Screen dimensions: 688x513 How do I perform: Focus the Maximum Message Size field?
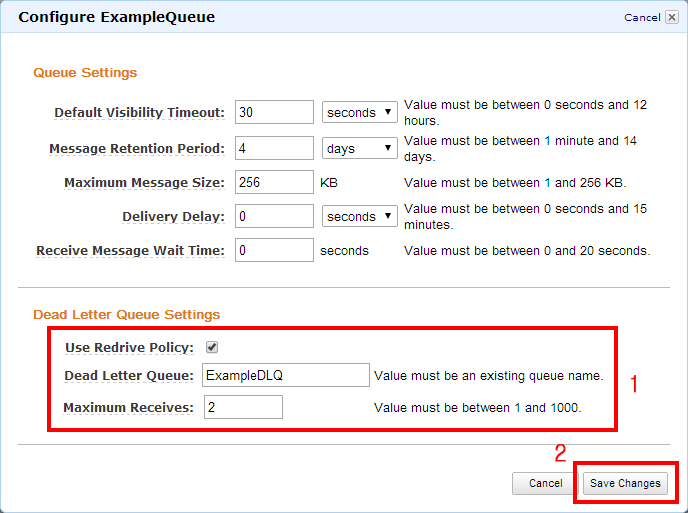coord(274,182)
